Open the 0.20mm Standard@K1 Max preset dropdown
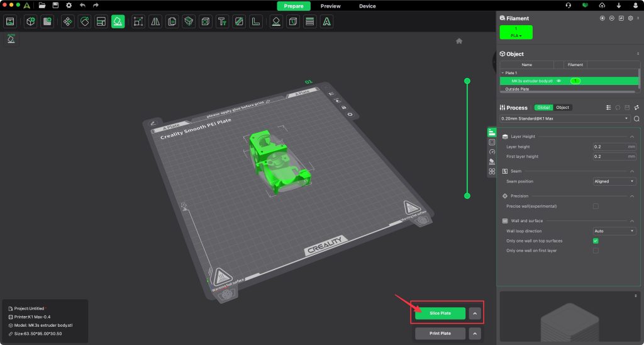644x345 pixels. click(565, 118)
